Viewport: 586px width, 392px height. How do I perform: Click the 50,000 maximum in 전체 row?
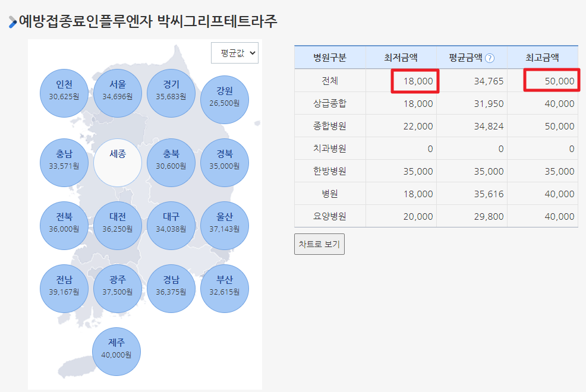(559, 81)
